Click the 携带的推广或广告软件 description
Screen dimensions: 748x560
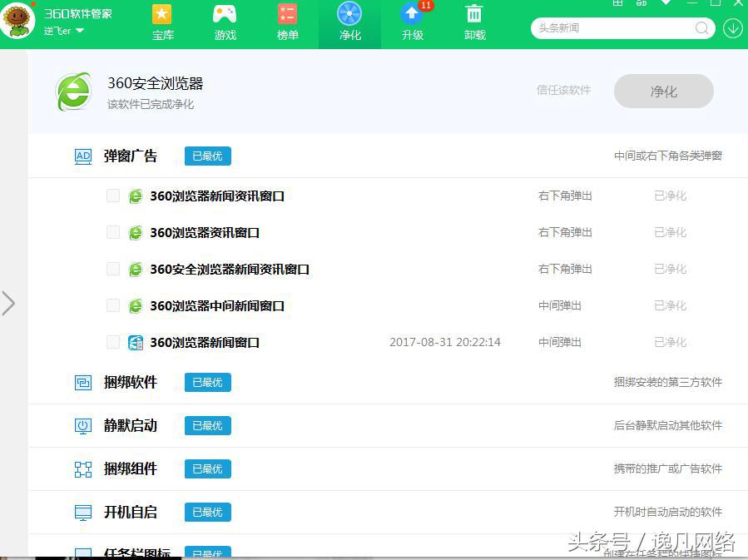coord(668,469)
